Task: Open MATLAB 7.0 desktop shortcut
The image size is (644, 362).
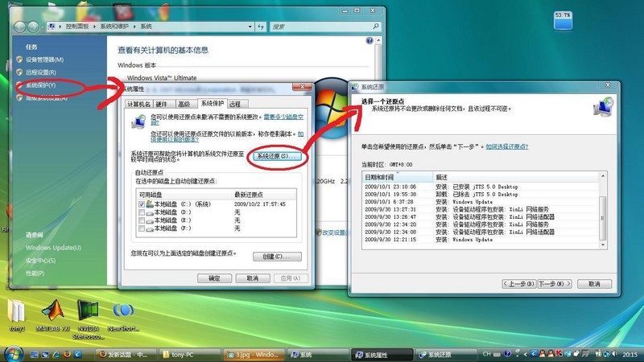Action: (52, 316)
